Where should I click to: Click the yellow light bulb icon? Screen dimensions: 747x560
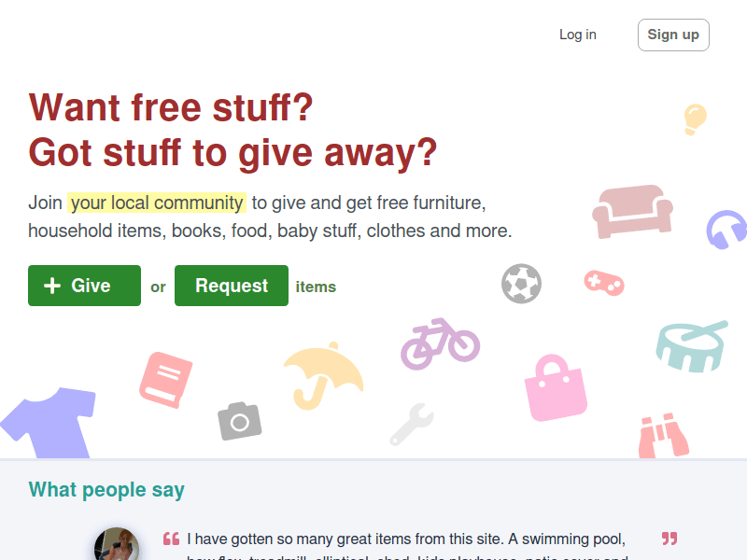[695, 119]
